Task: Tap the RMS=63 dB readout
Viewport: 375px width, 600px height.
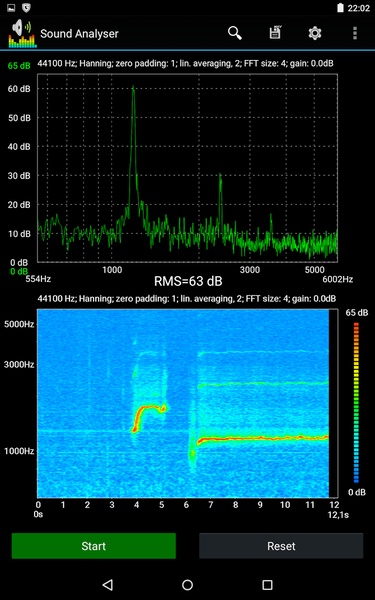Action: pyautogui.click(x=188, y=281)
